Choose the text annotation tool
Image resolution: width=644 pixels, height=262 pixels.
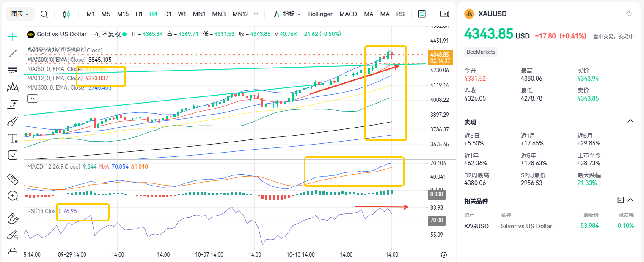(x=13, y=138)
